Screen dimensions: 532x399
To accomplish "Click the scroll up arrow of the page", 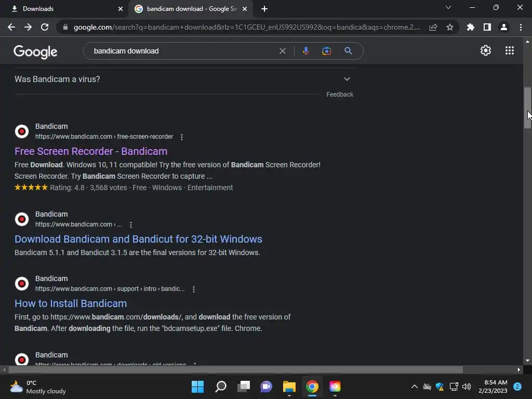I will [x=527, y=42].
